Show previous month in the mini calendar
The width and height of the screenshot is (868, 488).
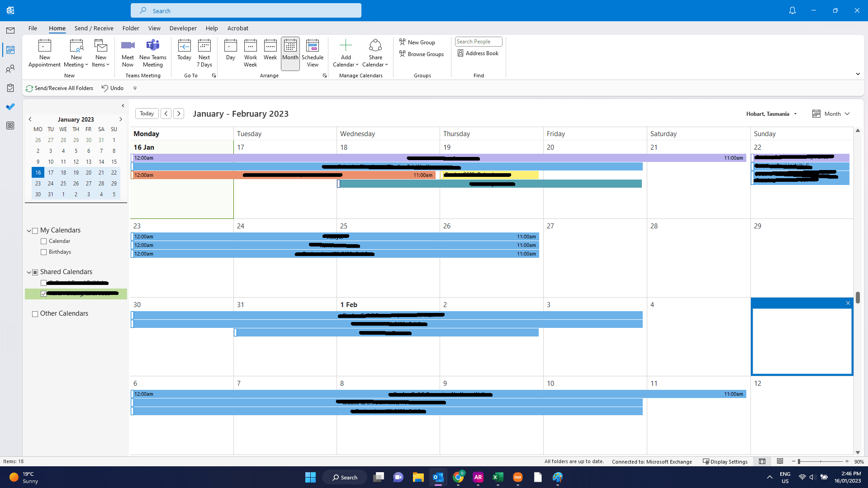coord(30,119)
